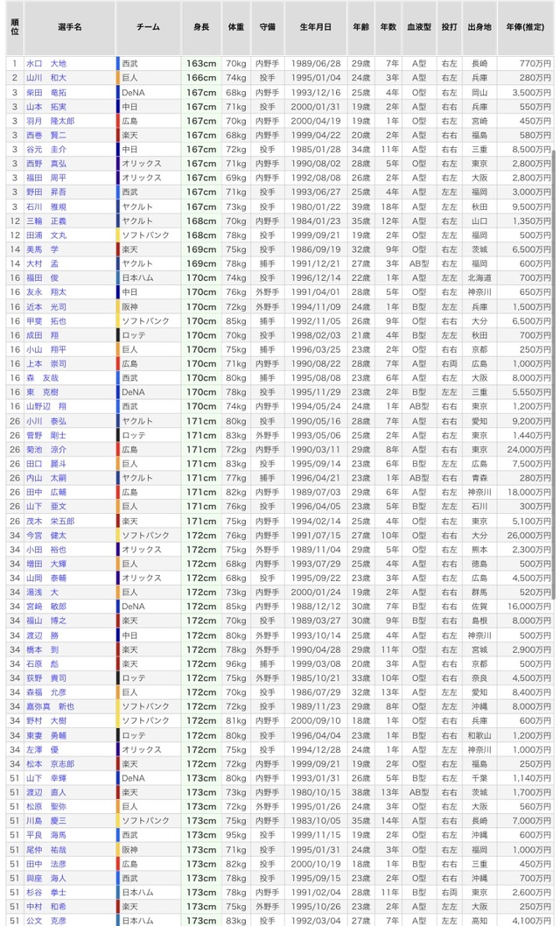Screen dimensions: 560x926
Task: Open player link 菊池 涼介
Action: click(46, 449)
